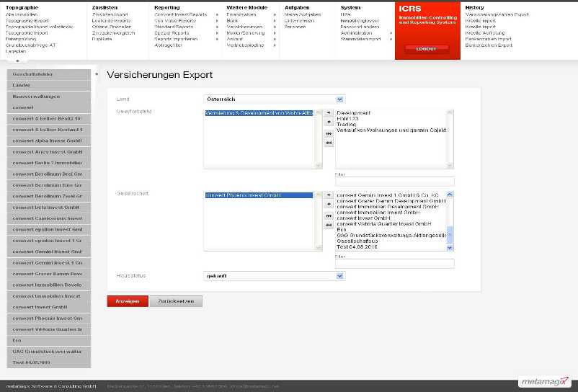Open the Kredite Aufteilung history link

[485, 33]
